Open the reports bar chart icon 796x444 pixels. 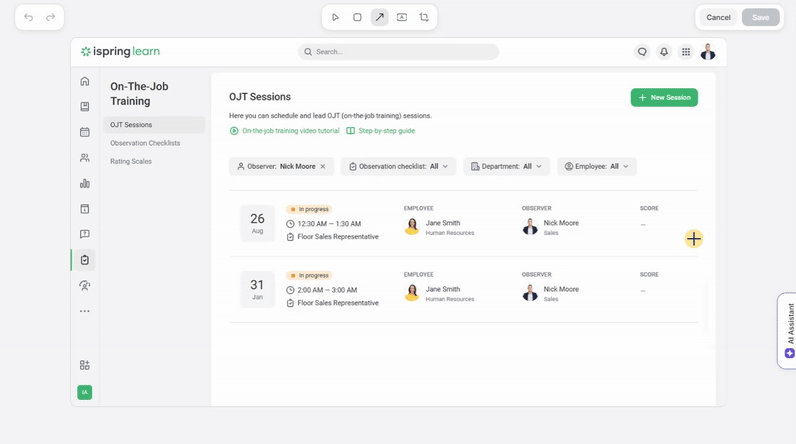point(85,184)
